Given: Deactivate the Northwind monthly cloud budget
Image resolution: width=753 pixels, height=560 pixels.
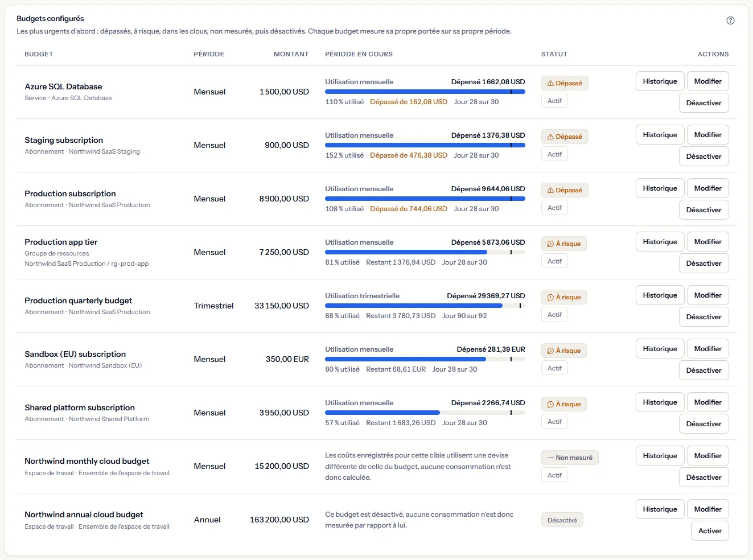Looking at the screenshot, I should (x=703, y=477).
